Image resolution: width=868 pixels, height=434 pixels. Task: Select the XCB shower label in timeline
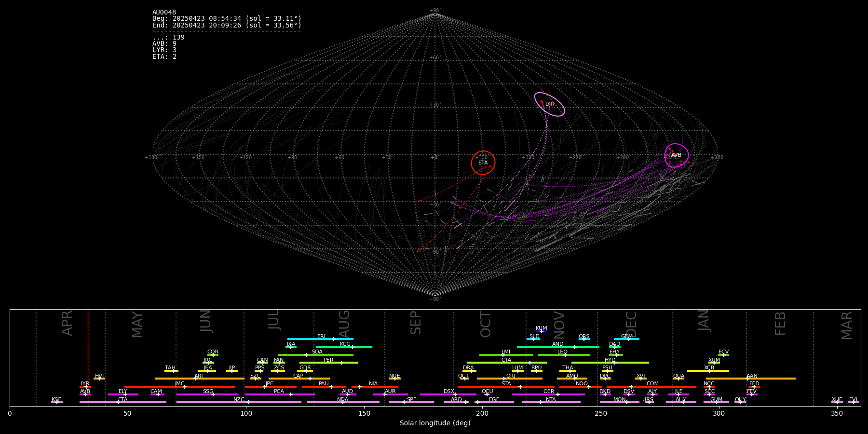point(709,368)
